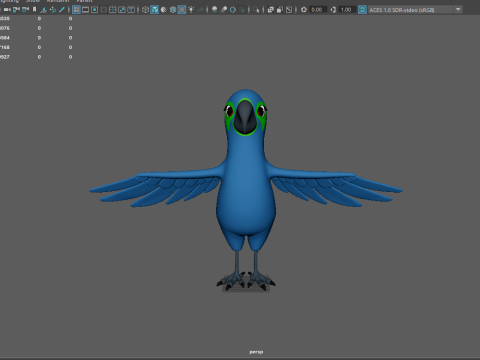
Task: Toggle the viewport Grid display icon
Action: [76, 10]
